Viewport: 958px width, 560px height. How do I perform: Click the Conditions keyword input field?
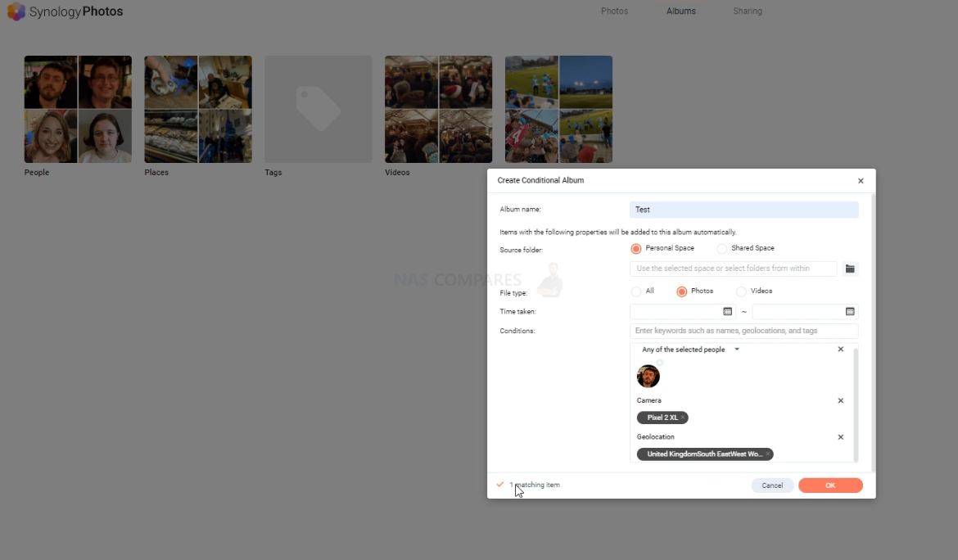pos(743,331)
